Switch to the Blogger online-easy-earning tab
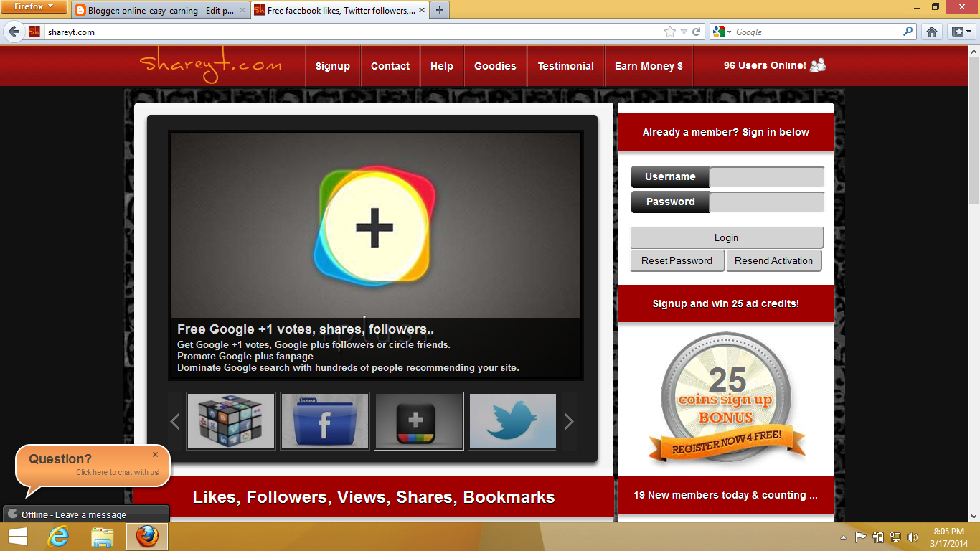Screen dimensions: 980x551 click(160, 11)
